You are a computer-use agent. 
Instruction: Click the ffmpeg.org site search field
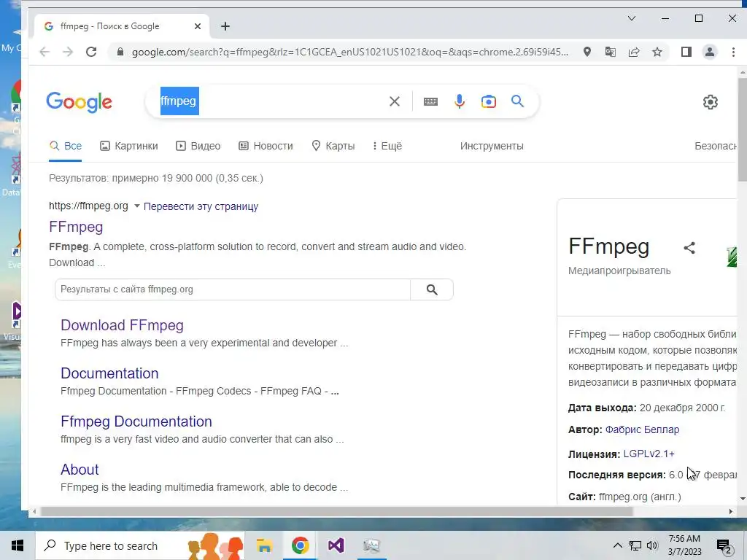coord(233,289)
